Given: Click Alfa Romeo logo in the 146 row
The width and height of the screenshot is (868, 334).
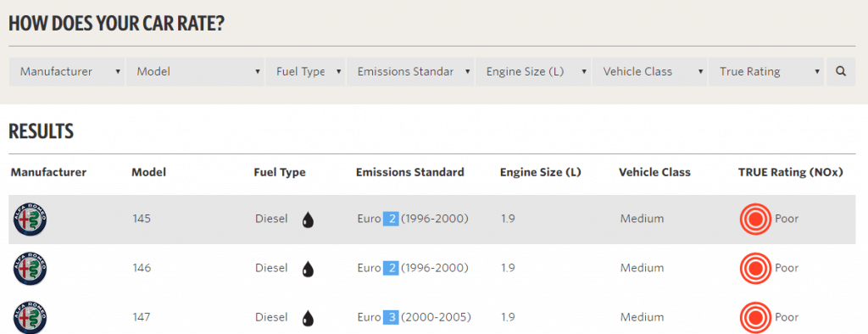Looking at the screenshot, I should [30, 269].
